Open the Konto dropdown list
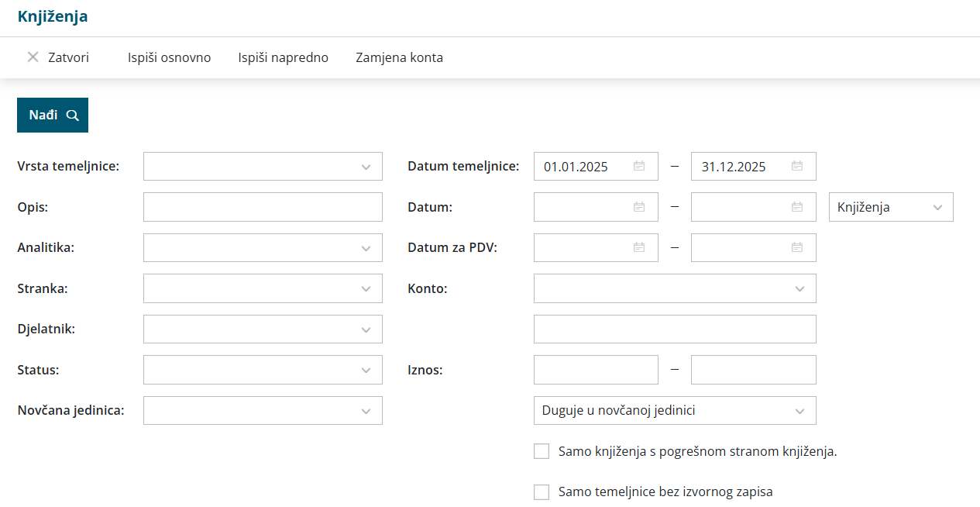This screenshot has width=980, height=507. [x=799, y=288]
